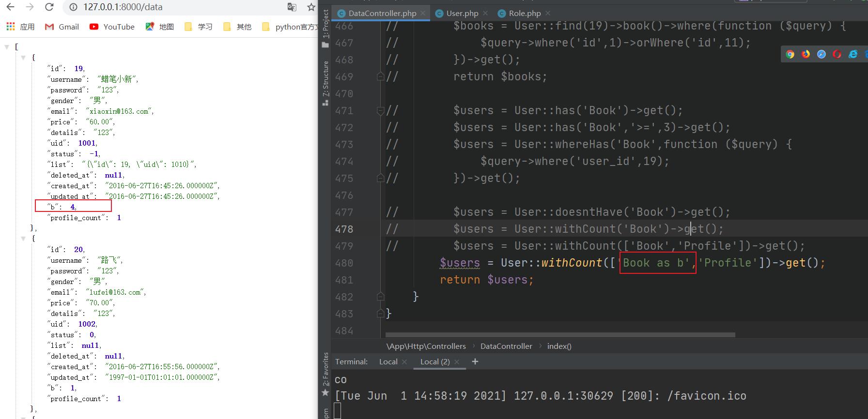868x419 pixels.
Task: Toggle fold marker at line 475
Action: point(381,178)
